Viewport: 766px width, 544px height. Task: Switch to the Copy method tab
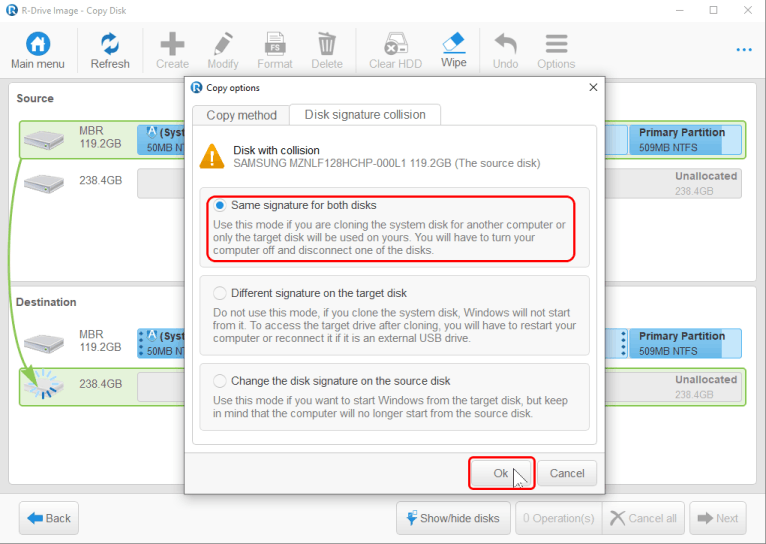(x=241, y=115)
